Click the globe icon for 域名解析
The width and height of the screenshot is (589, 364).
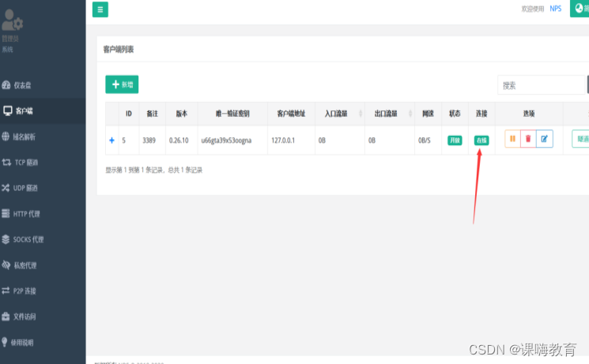[x=6, y=137]
